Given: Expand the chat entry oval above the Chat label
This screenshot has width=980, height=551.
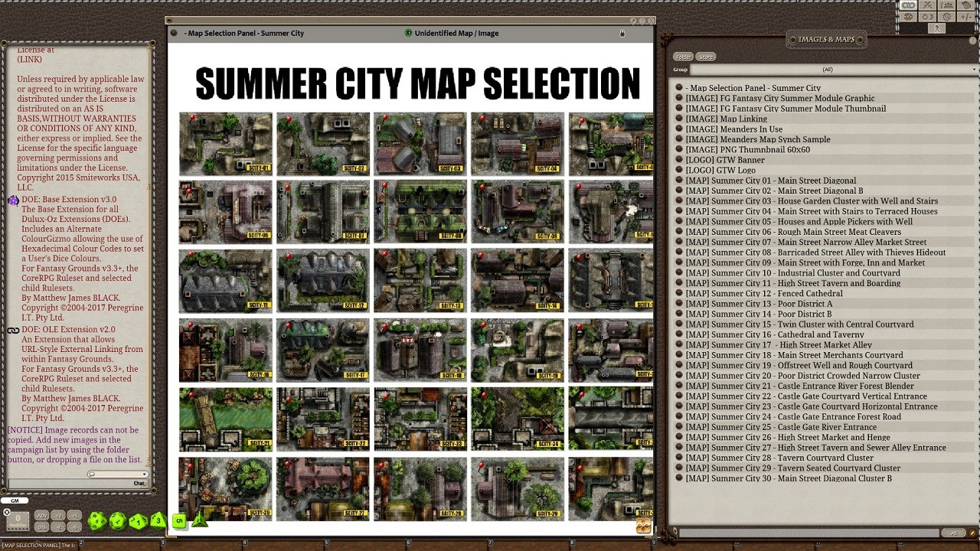Looking at the screenshot, I should click(117, 474).
